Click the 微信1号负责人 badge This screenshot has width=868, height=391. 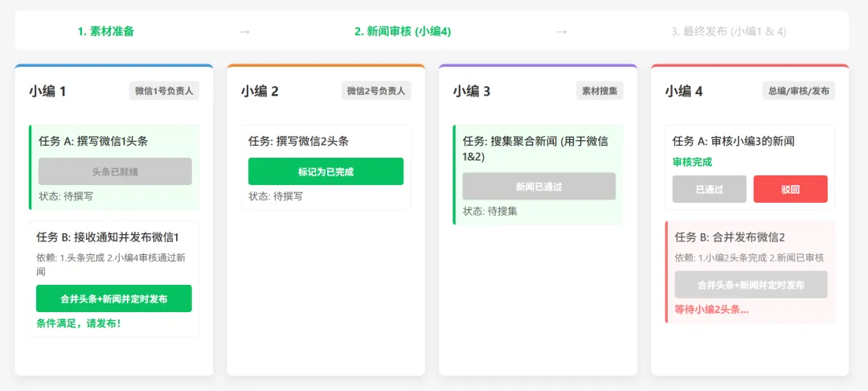tap(164, 91)
